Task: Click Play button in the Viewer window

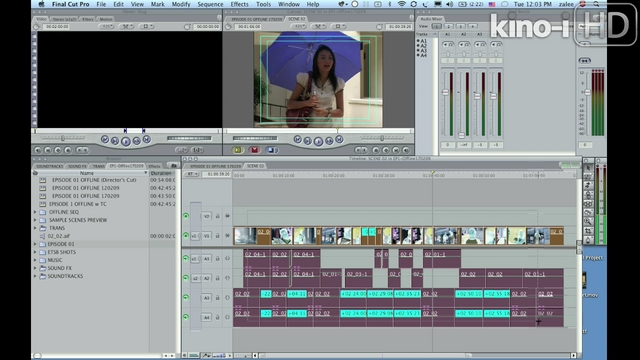Action: click(126, 141)
